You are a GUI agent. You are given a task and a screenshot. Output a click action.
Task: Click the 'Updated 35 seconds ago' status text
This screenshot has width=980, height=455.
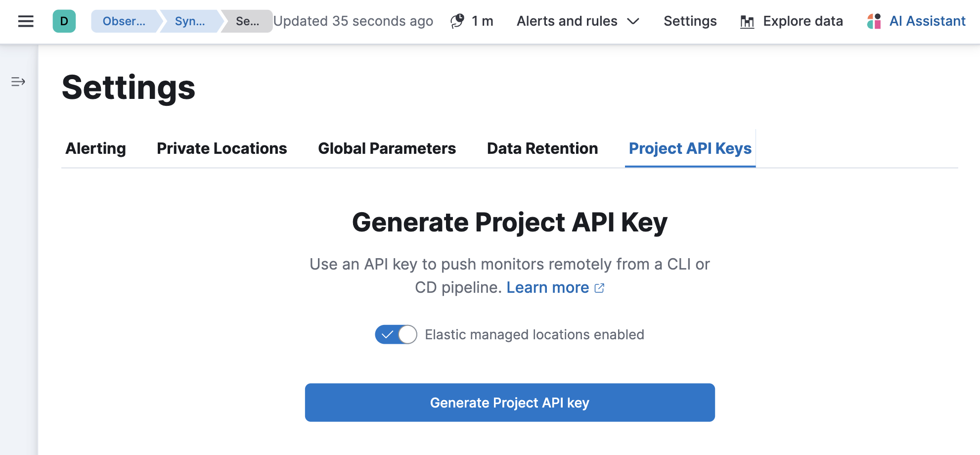click(x=353, y=21)
